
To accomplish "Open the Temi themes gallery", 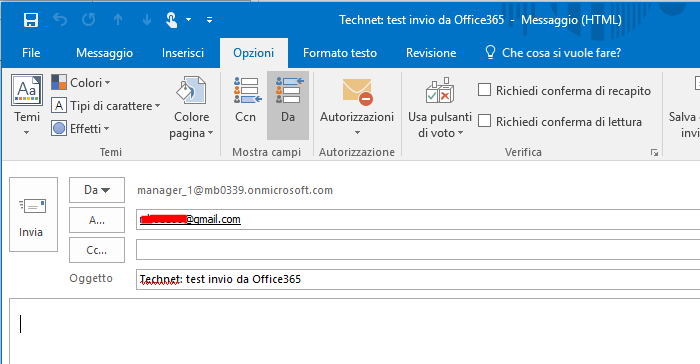I will coord(27,106).
